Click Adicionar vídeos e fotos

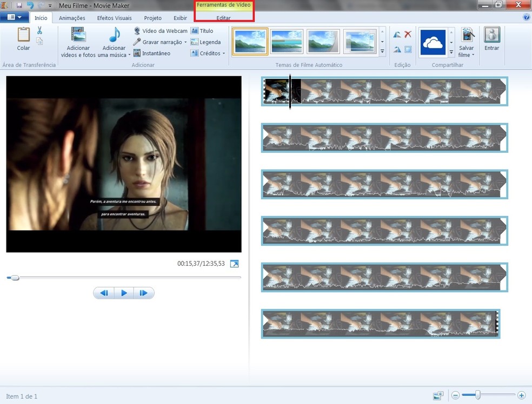pyautogui.click(x=77, y=41)
